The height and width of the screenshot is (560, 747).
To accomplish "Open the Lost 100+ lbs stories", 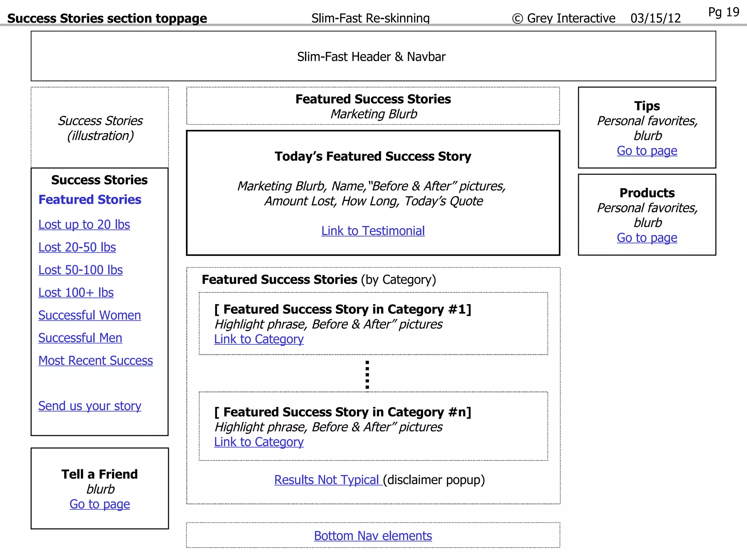I will [76, 292].
